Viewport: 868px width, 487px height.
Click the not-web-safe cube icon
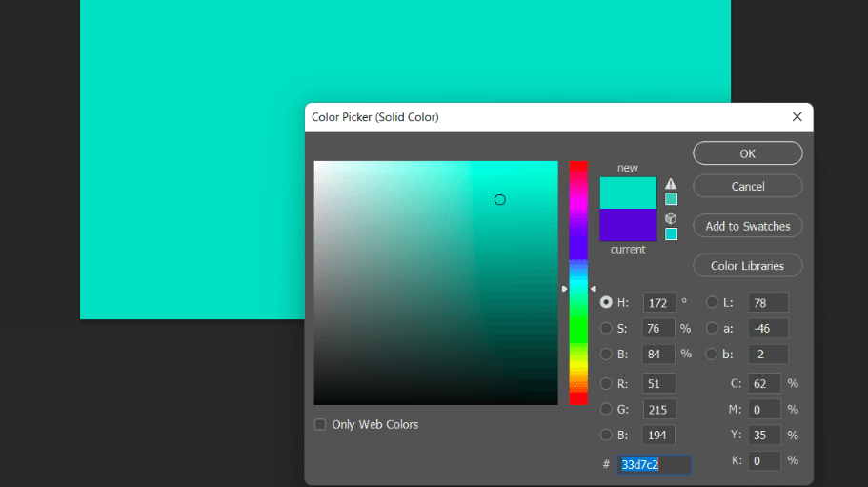click(x=671, y=218)
